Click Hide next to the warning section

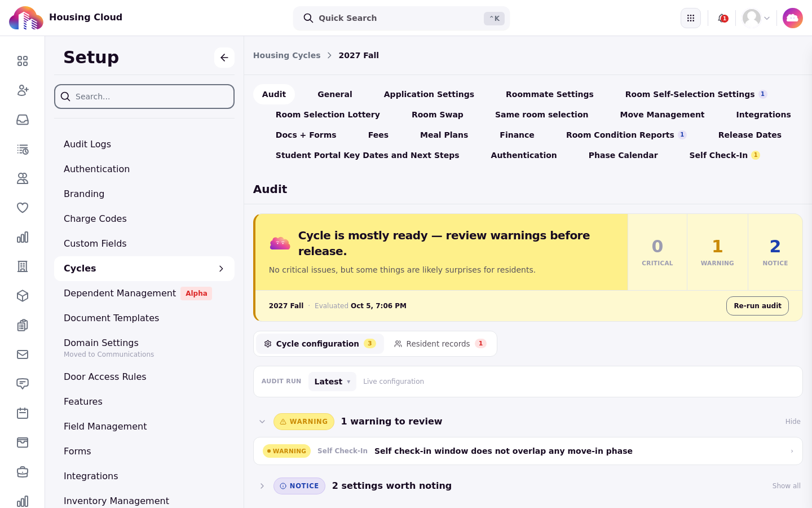(x=793, y=422)
